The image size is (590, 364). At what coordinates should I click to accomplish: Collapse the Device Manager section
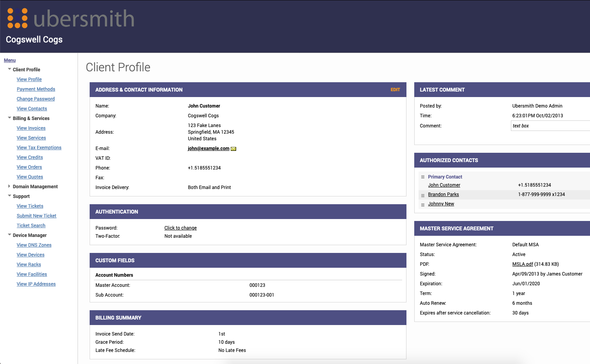point(10,235)
